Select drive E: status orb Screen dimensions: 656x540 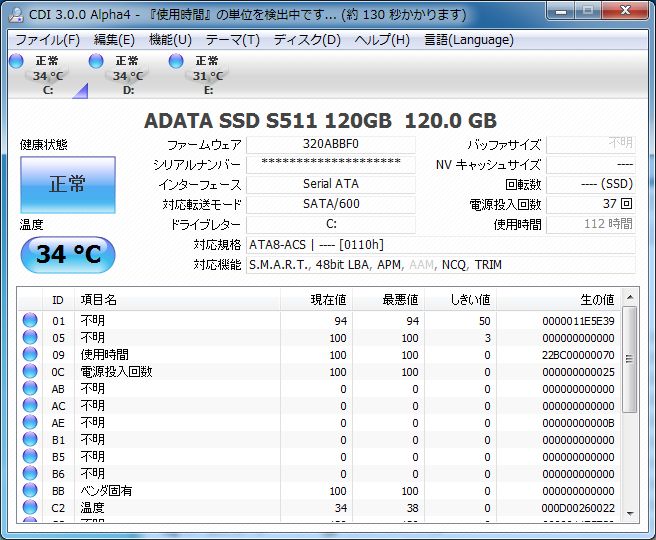pyautogui.click(x=176, y=61)
